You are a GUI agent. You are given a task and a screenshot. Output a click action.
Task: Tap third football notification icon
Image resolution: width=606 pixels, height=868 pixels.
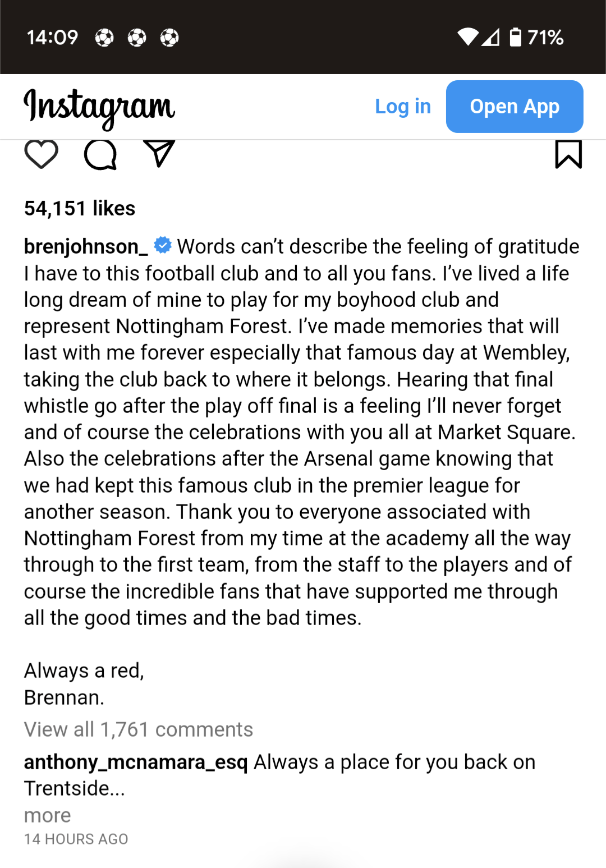pyautogui.click(x=169, y=38)
